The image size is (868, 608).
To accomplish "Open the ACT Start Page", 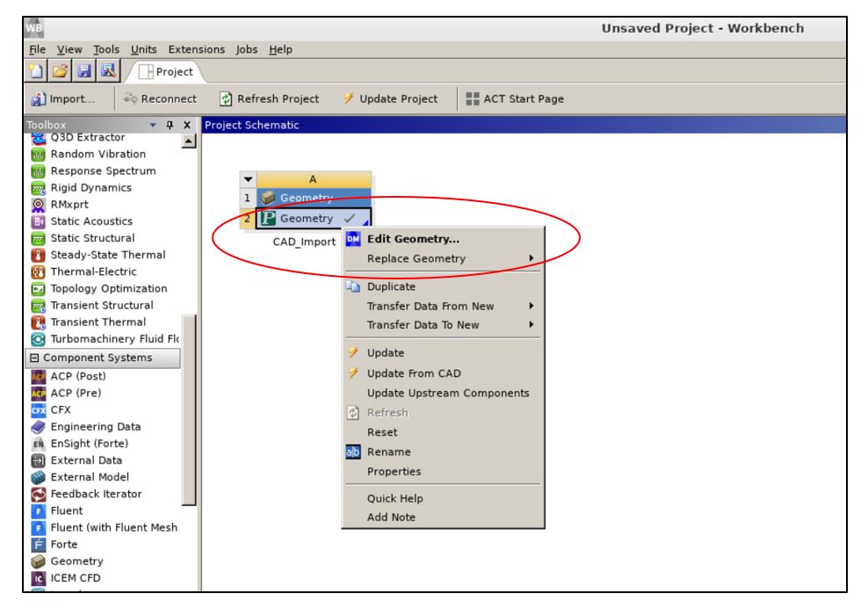I will click(515, 99).
